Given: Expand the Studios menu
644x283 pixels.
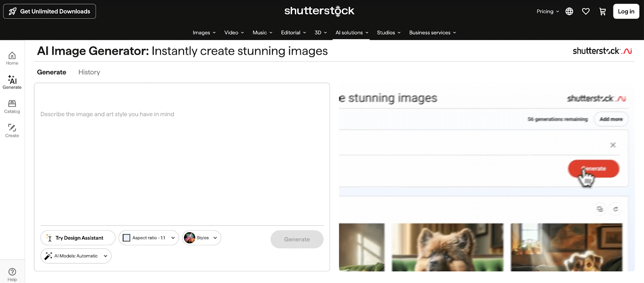Looking at the screenshot, I should (x=388, y=33).
